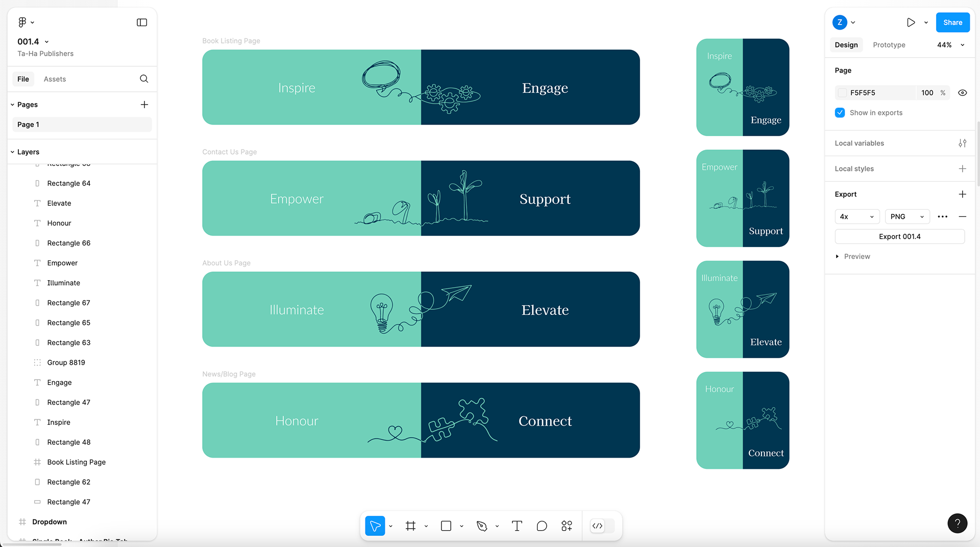Open the help question mark button
This screenshot has width=980, height=547.
(x=958, y=523)
